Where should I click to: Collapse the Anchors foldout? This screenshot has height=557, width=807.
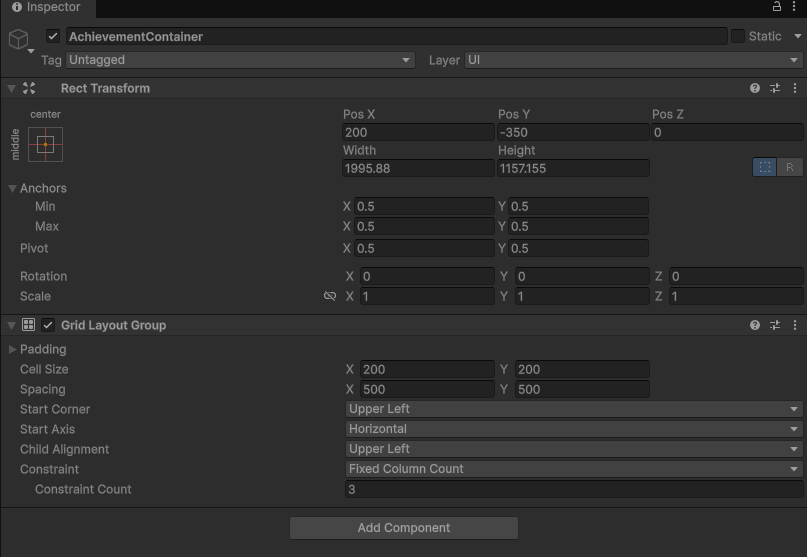coord(12,188)
